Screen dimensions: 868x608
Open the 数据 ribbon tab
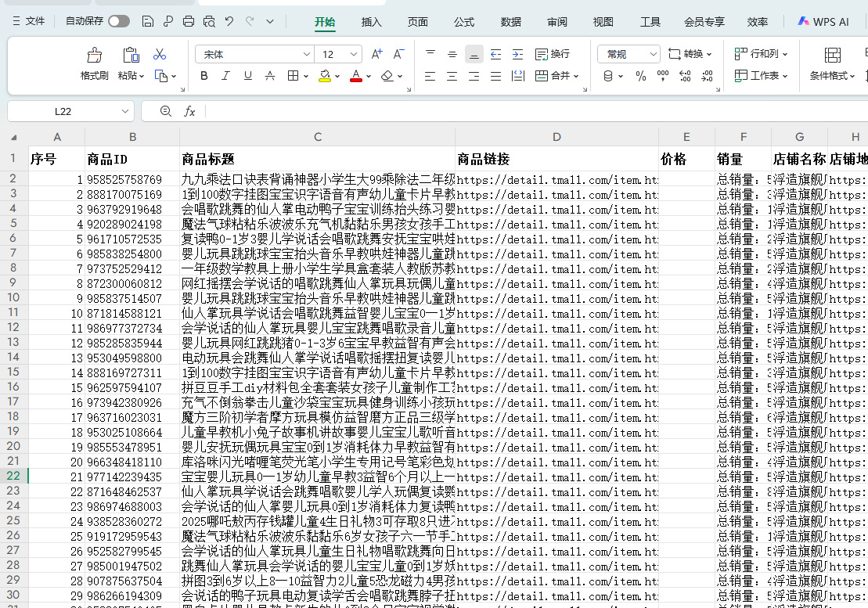510,22
